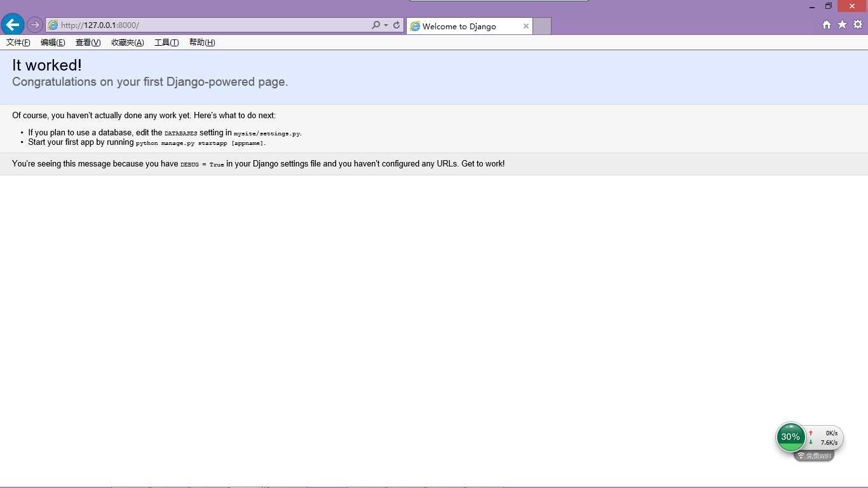This screenshot has height=488, width=868.
Task: Click the Of course, you haven't sentence
Action: coord(144,116)
